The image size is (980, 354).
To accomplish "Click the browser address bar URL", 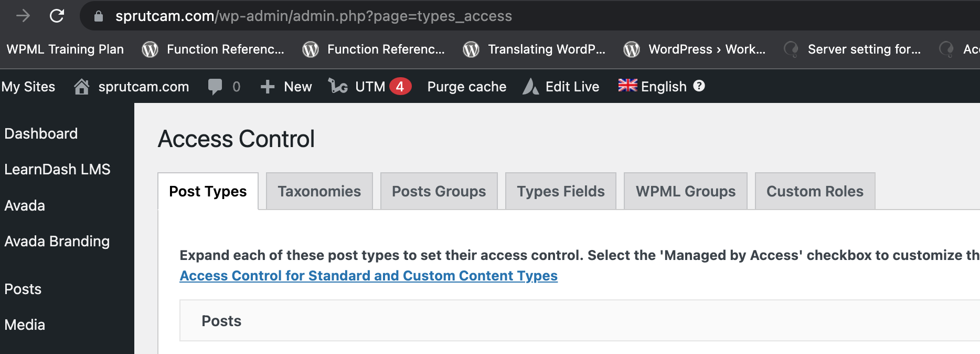I will (313, 16).
